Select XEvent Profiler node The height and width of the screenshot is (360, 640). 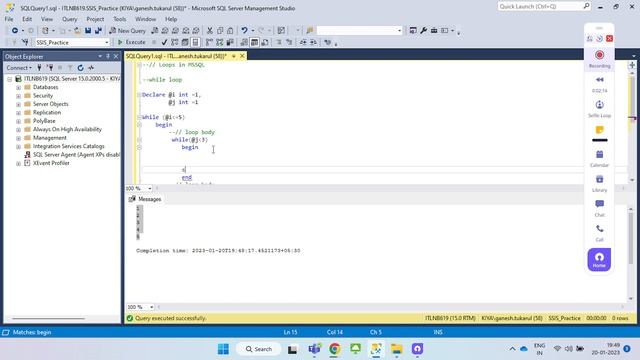pyautogui.click(x=51, y=163)
